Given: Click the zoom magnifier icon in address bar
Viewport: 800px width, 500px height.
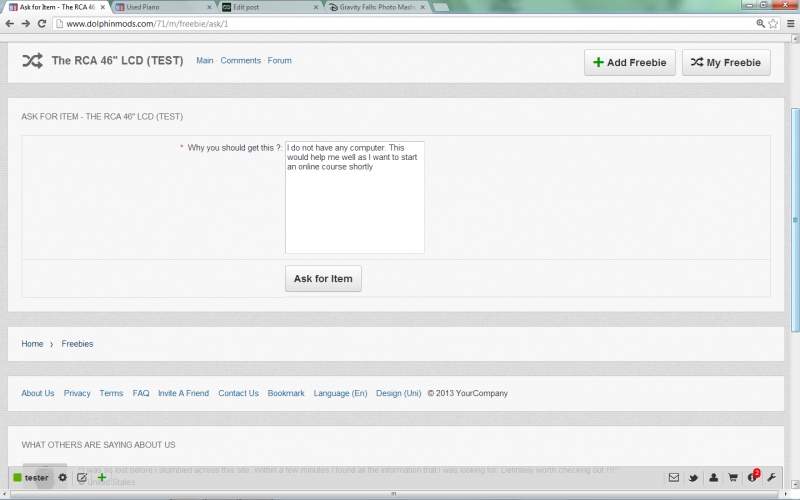Looking at the screenshot, I should coord(760,23).
